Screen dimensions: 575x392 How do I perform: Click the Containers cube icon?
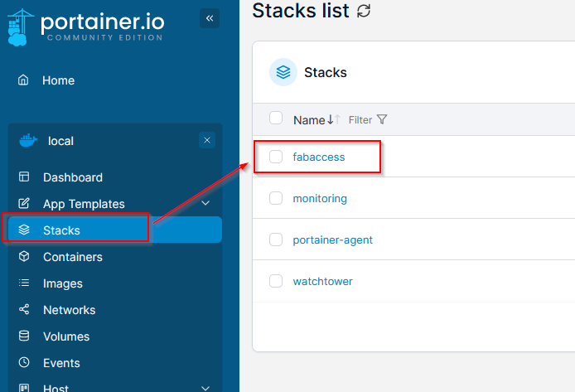(x=24, y=256)
